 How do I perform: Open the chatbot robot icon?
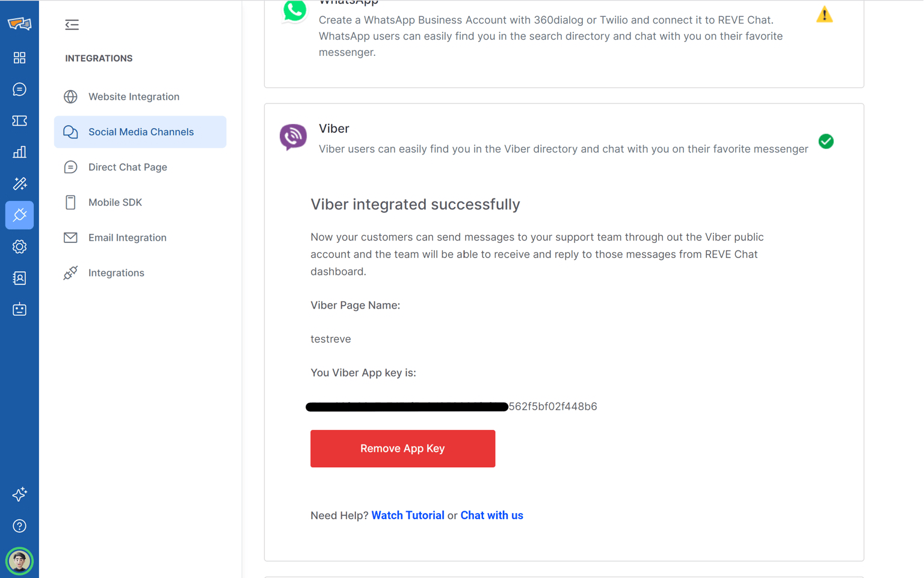coord(19,309)
